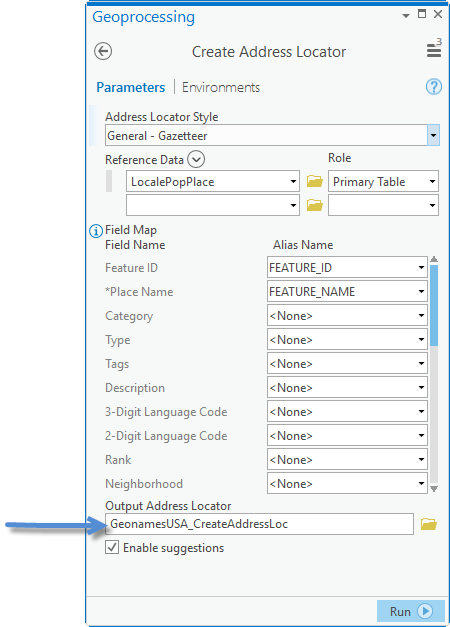Image resolution: width=450 pixels, height=627 pixels.
Task: Open the Primary Table role dropdown
Action: [383, 181]
